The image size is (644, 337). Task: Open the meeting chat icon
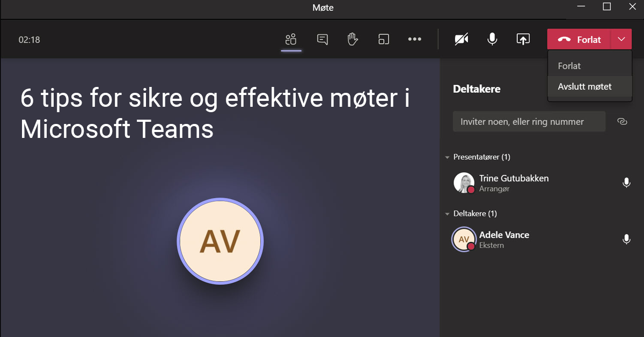(x=322, y=39)
